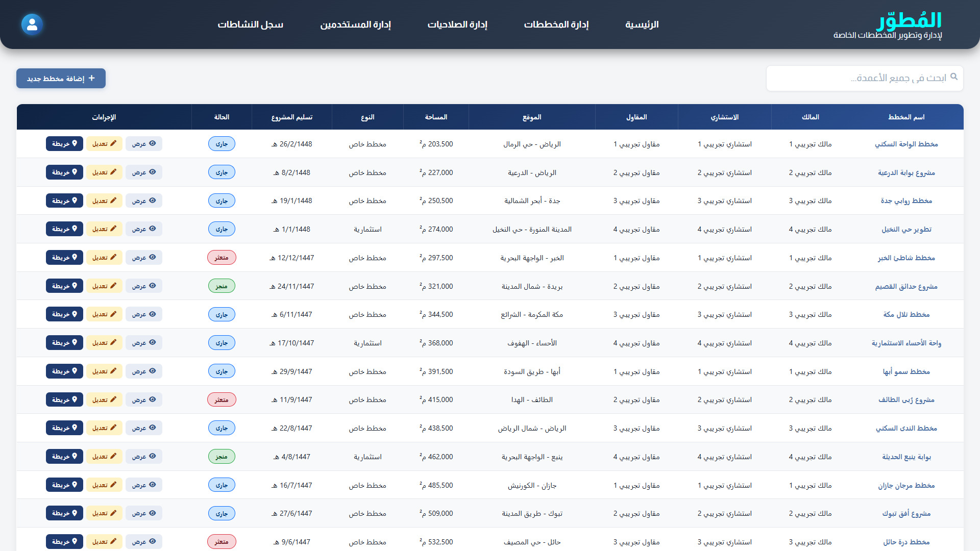Open سجل النشاطات page
980x551 pixels.
pos(251,24)
